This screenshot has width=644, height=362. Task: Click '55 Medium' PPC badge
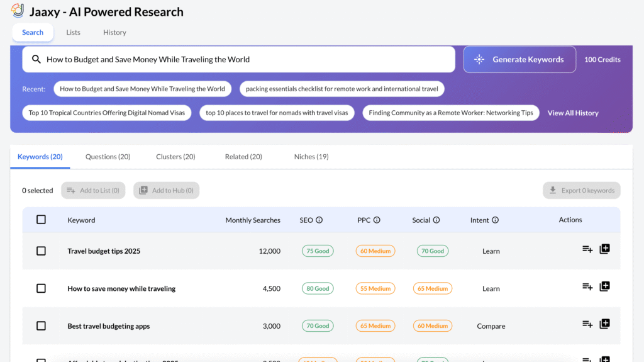click(x=375, y=288)
